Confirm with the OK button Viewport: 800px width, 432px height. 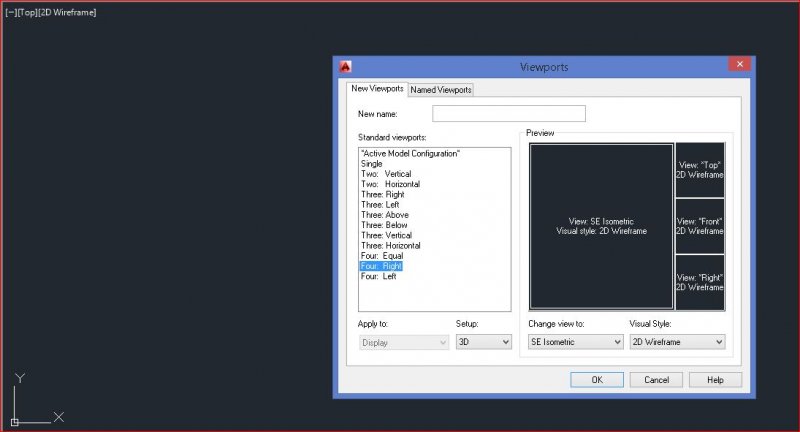[597, 379]
